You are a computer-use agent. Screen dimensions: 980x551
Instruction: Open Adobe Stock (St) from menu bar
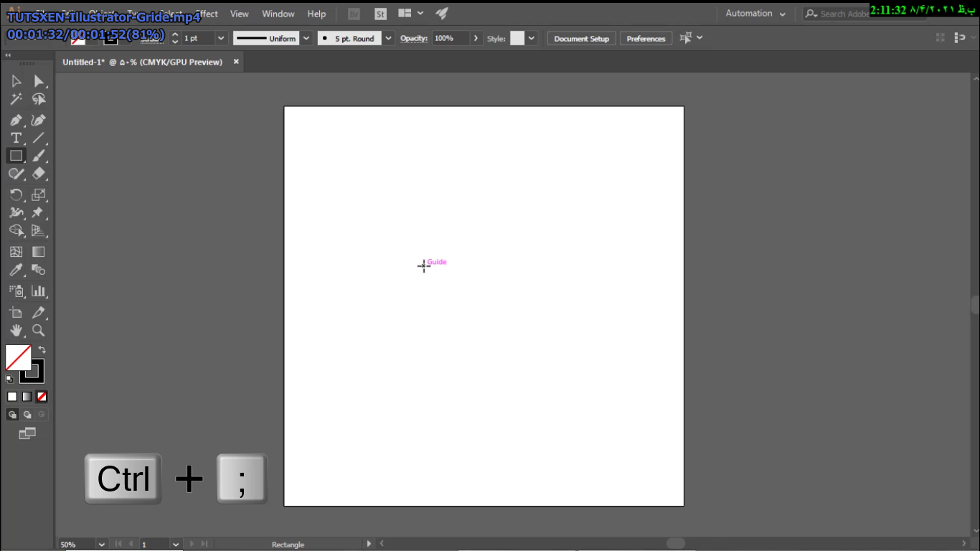pyautogui.click(x=380, y=14)
